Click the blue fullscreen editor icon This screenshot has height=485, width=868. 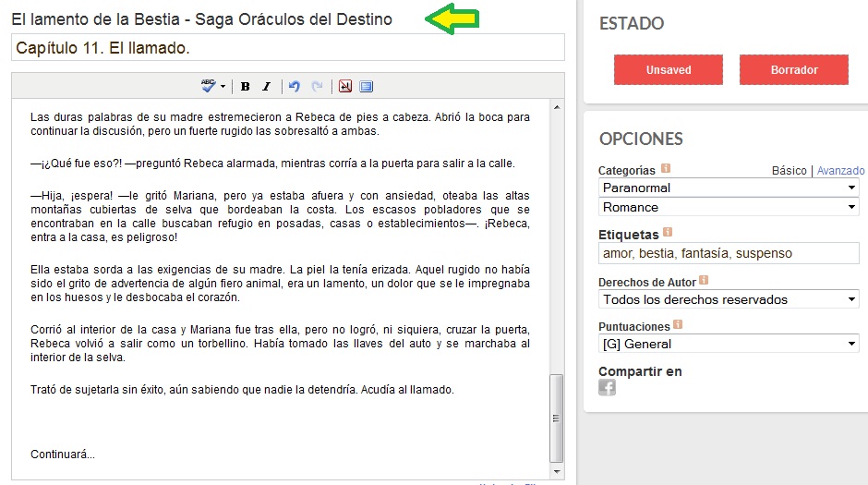coord(366,86)
